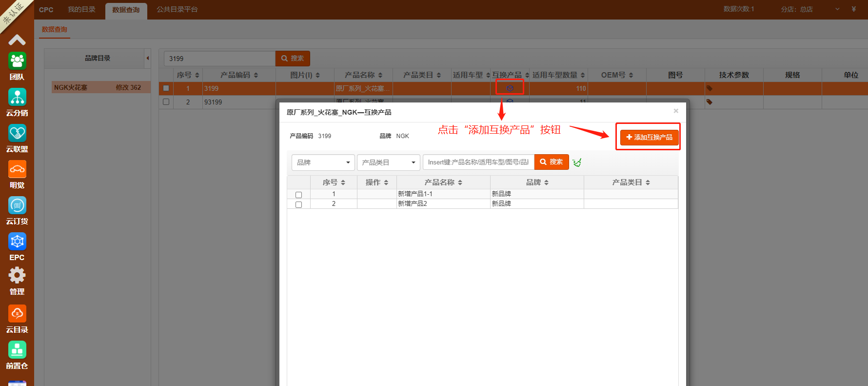This screenshot has height=386, width=868.
Task: Open the 管理 gear icon
Action: click(x=17, y=276)
